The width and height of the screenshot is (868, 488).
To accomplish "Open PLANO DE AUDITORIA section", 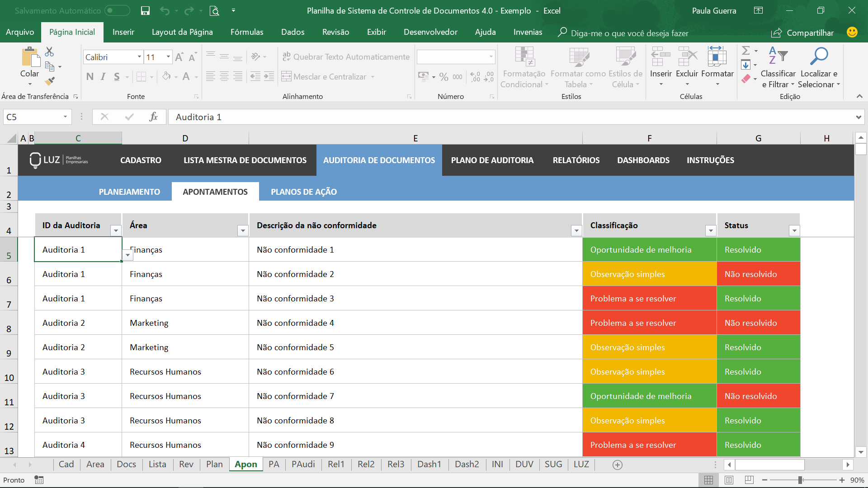I will click(492, 160).
